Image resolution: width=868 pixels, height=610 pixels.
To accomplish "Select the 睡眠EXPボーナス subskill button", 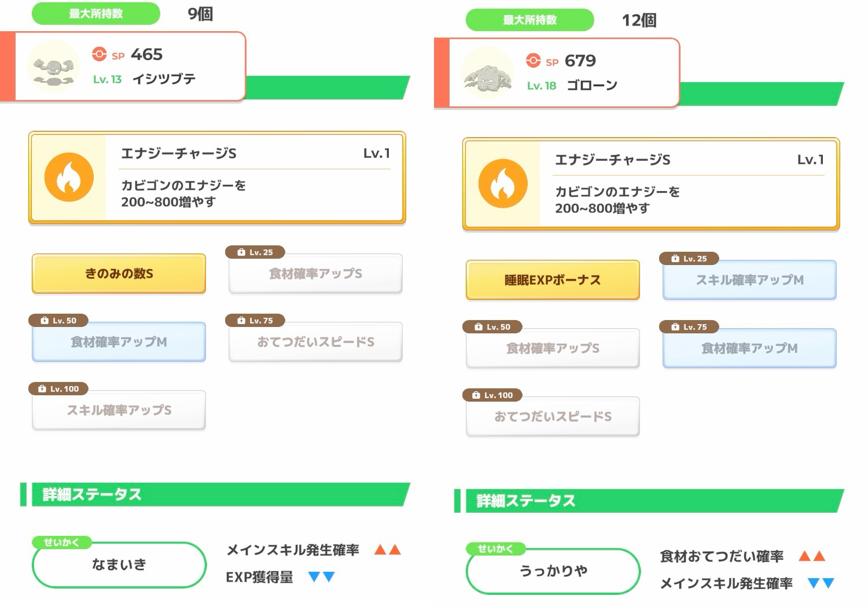I will click(553, 280).
